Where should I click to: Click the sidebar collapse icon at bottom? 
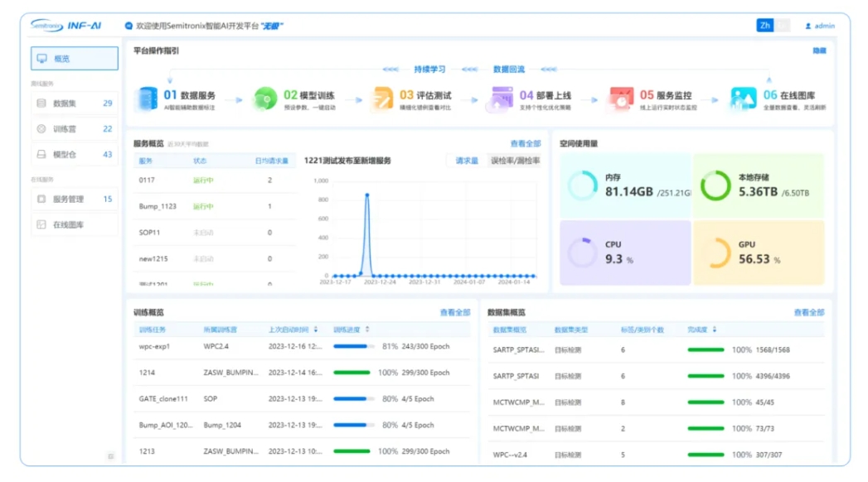click(x=110, y=456)
